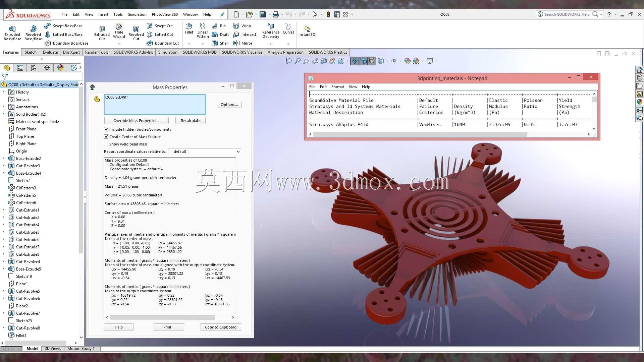
Task: Click the Search SOLIDWORKS Help field
Action: [567, 14]
